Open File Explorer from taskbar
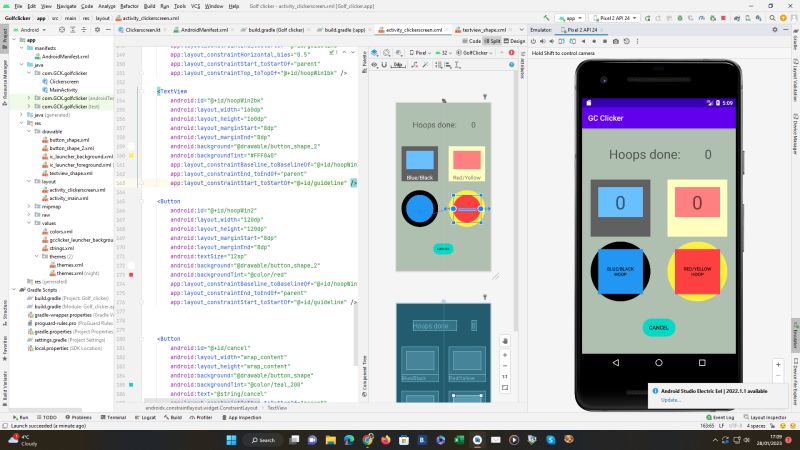800x450 pixels. [331, 440]
